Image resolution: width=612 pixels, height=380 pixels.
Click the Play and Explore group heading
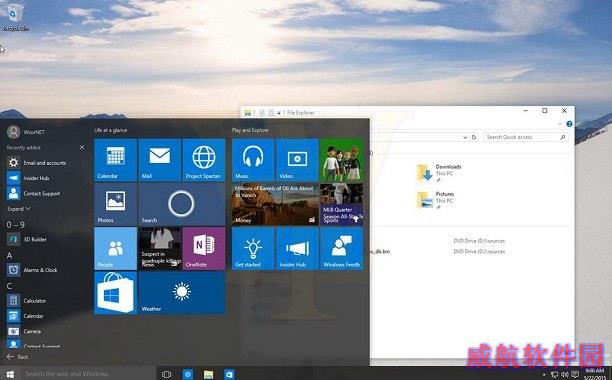(250, 130)
